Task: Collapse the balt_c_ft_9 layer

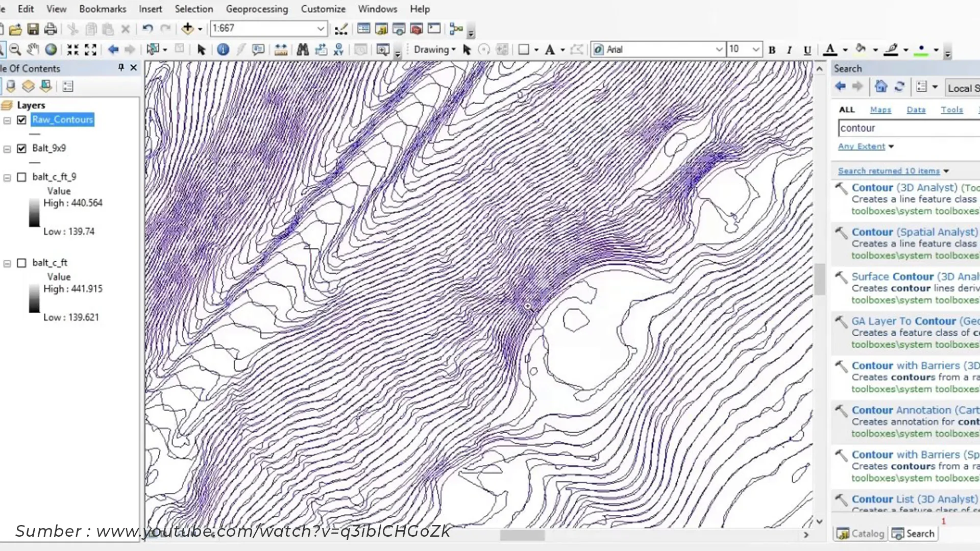Action: [x=7, y=178]
